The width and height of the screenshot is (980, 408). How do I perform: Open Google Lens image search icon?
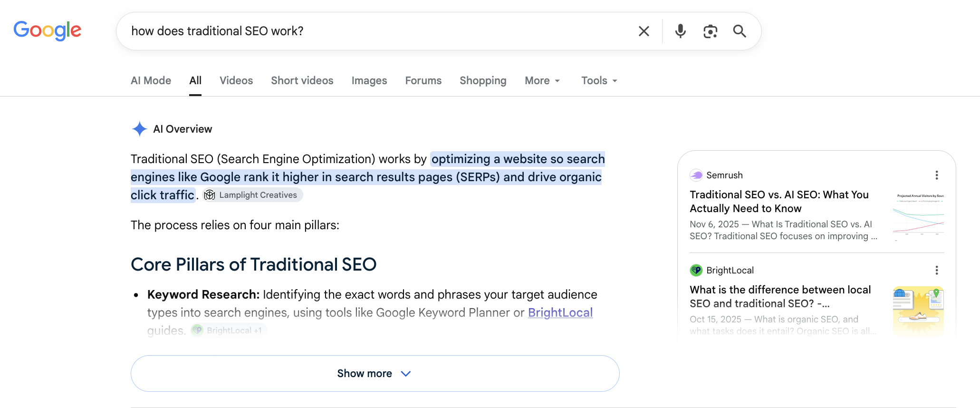(x=710, y=31)
